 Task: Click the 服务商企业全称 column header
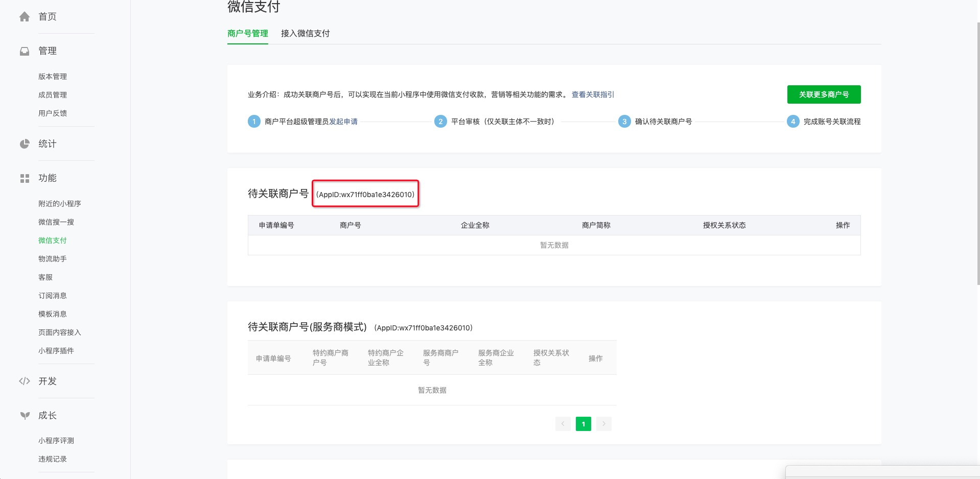click(x=496, y=358)
